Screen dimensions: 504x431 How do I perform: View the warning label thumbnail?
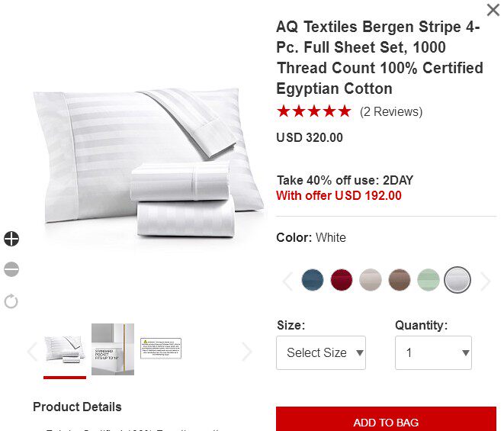161,349
